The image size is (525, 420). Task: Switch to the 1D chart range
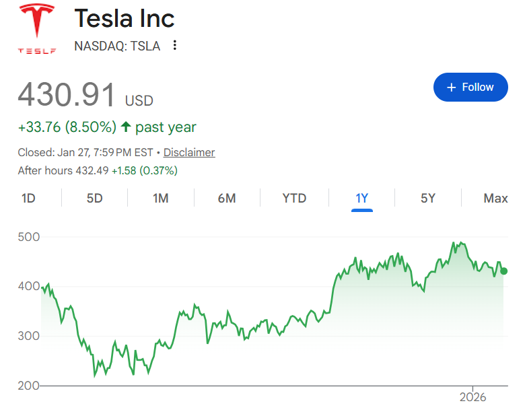(x=28, y=198)
